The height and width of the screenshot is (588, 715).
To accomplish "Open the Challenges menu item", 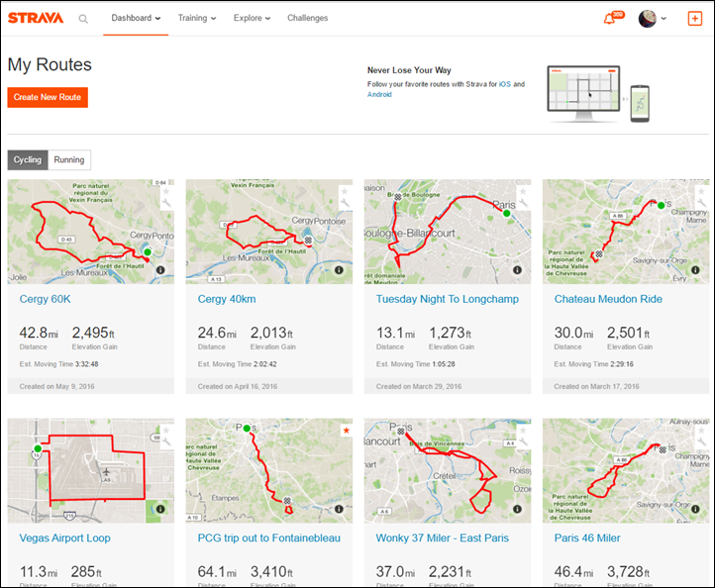I will (x=307, y=18).
